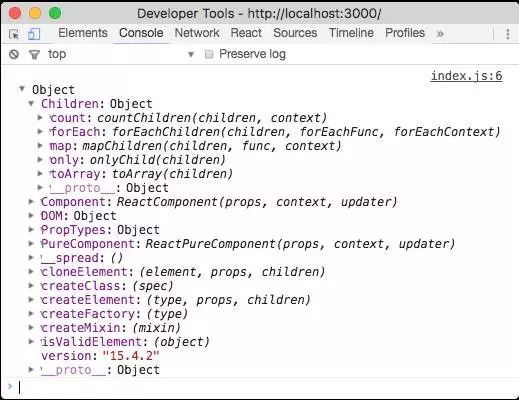The image size is (519, 400).
Task: Select the createElement property name
Action: coord(88,300)
